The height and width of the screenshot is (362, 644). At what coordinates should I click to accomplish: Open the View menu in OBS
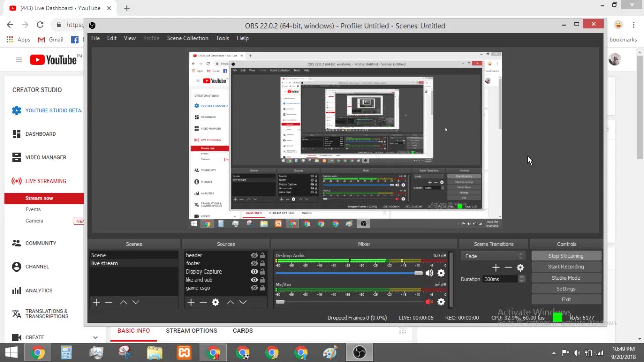130,38
